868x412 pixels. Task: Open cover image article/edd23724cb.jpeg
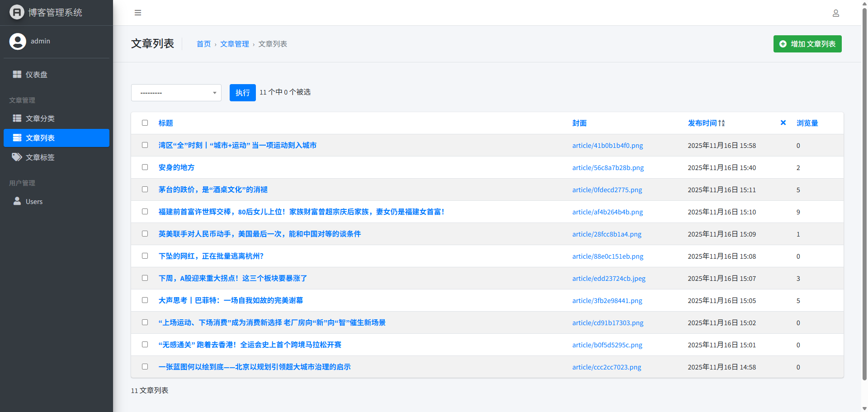point(609,279)
